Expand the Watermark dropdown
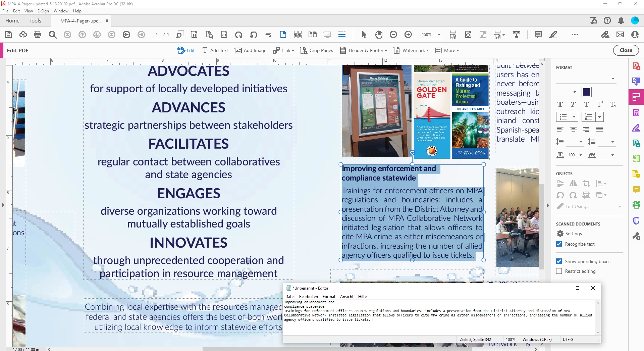This screenshot has width=644, height=351. 427,50
